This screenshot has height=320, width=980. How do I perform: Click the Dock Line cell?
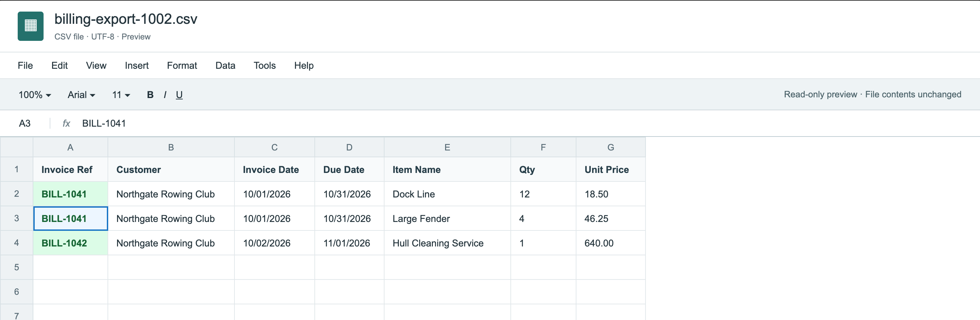point(447,194)
